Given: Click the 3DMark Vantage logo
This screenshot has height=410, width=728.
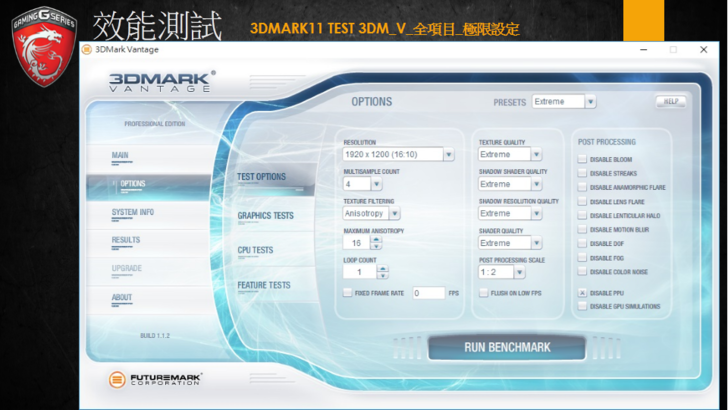Looking at the screenshot, I should 162,82.
